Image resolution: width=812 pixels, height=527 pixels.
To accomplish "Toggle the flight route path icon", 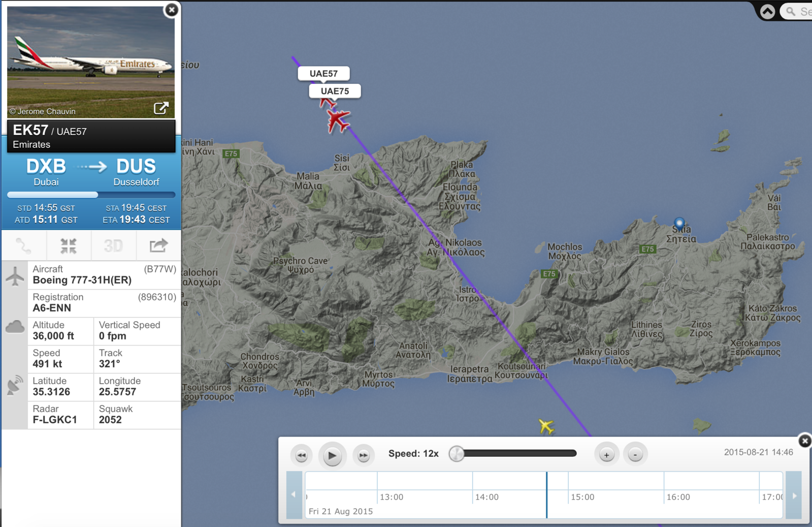I will (x=24, y=246).
